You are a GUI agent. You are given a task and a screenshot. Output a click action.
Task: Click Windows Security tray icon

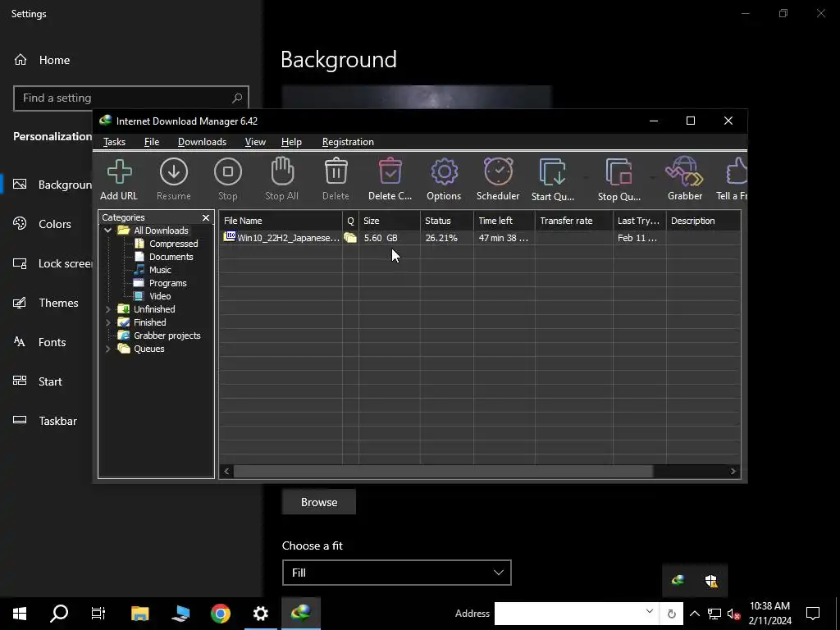coord(711,580)
